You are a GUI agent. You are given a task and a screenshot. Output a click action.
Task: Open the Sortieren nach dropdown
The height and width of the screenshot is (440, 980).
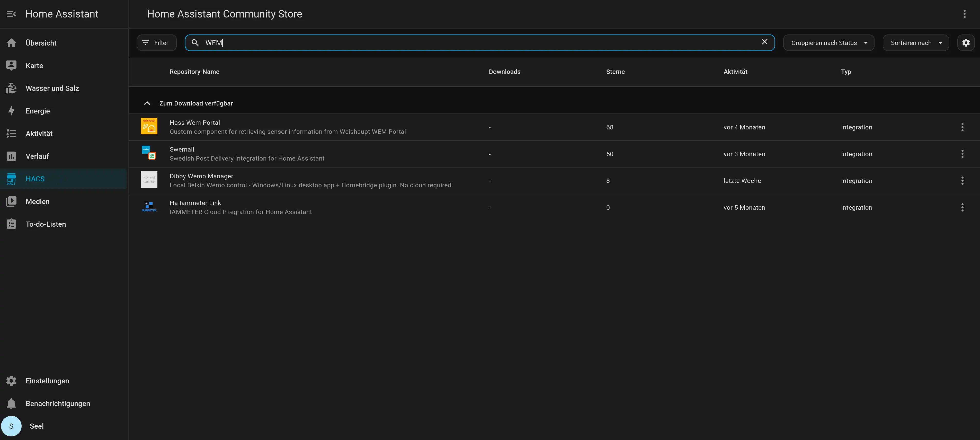pyautogui.click(x=915, y=43)
